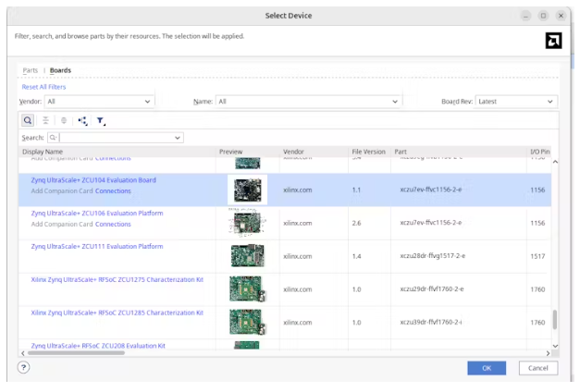This screenshot has width=580, height=392.
Task: Click the ZCU1275 Characterization Kit preview thumbnail
Action: coord(247,289)
